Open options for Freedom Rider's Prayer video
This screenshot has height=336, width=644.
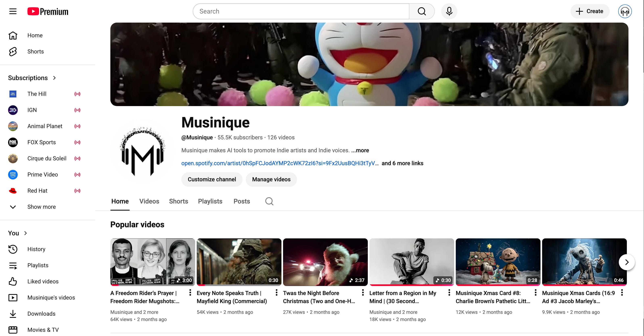click(190, 292)
